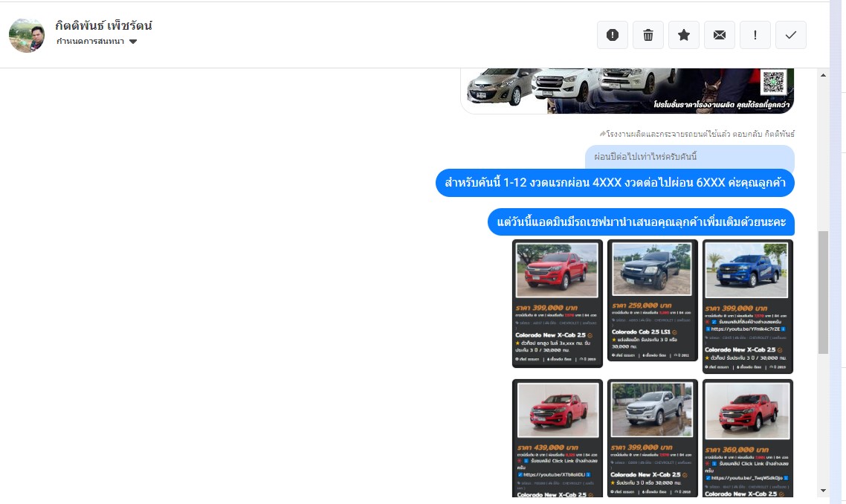This screenshot has height=504, width=846.
Task: Open red Colorado priced 439,000 baht
Action: [558, 437]
